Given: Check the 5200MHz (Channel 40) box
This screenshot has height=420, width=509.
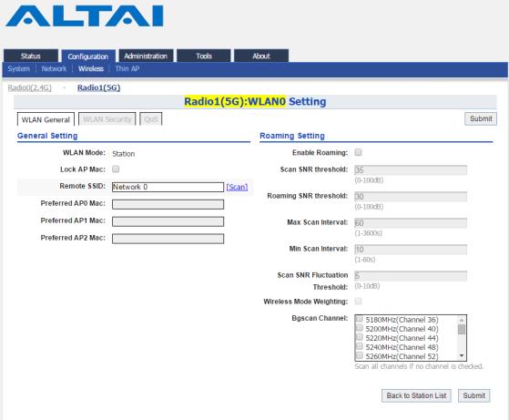Looking at the screenshot, I should (x=360, y=328).
